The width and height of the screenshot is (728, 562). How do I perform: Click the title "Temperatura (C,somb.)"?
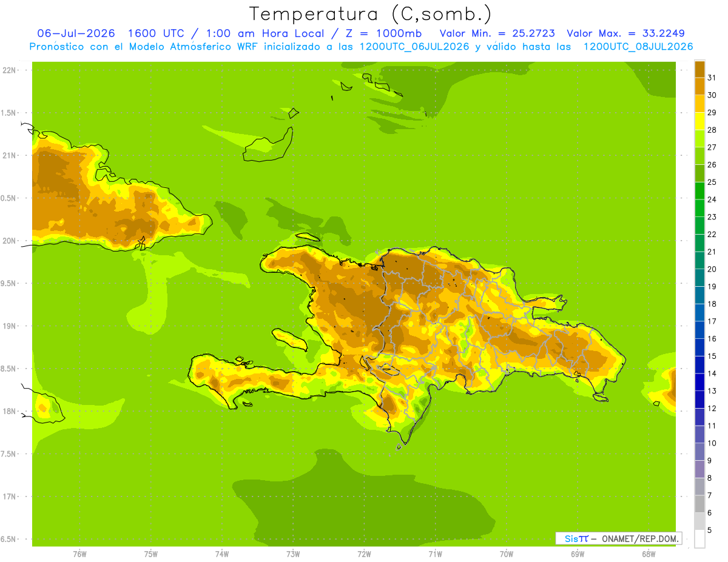(x=370, y=14)
